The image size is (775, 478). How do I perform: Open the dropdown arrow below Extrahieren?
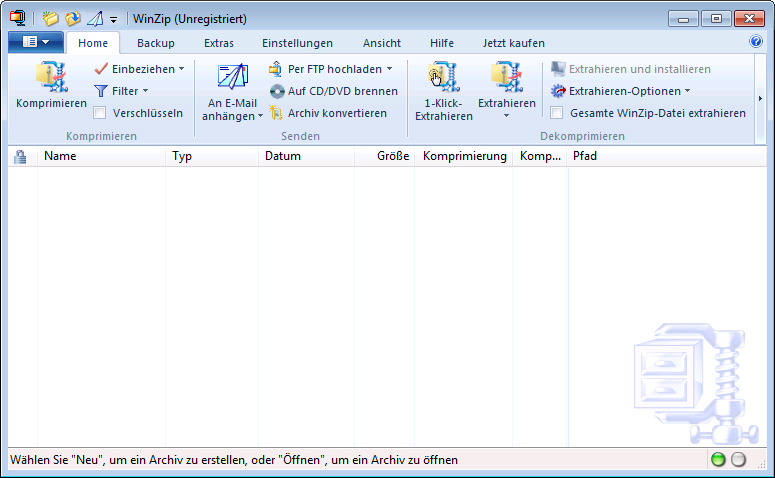[506, 116]
